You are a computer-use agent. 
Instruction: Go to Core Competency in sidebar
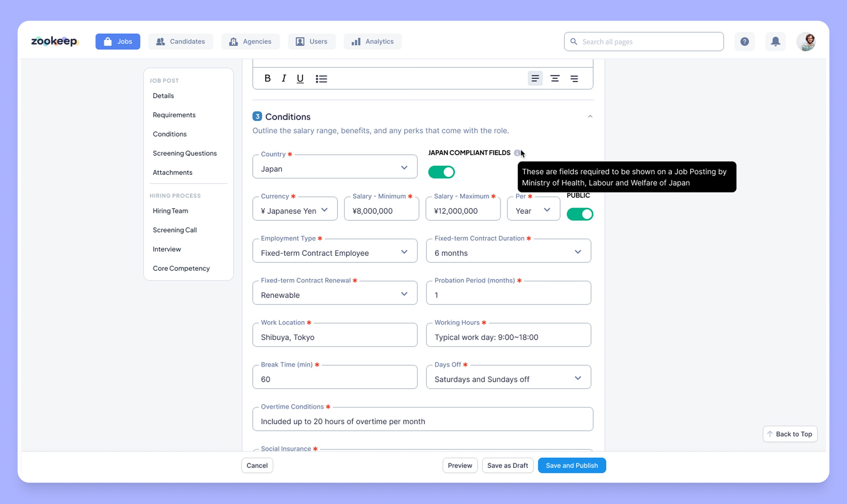click(x=181, y=268)
